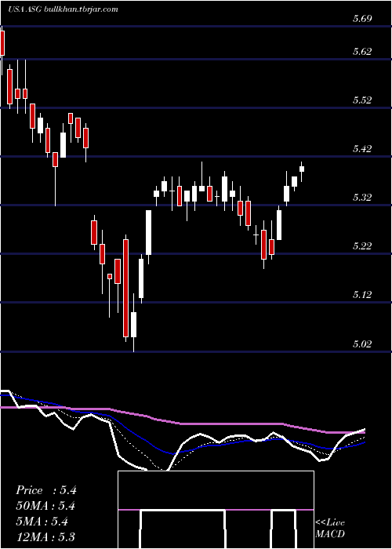
Task: Click the 5.12 price axis label
Action: tap(362, 295)
